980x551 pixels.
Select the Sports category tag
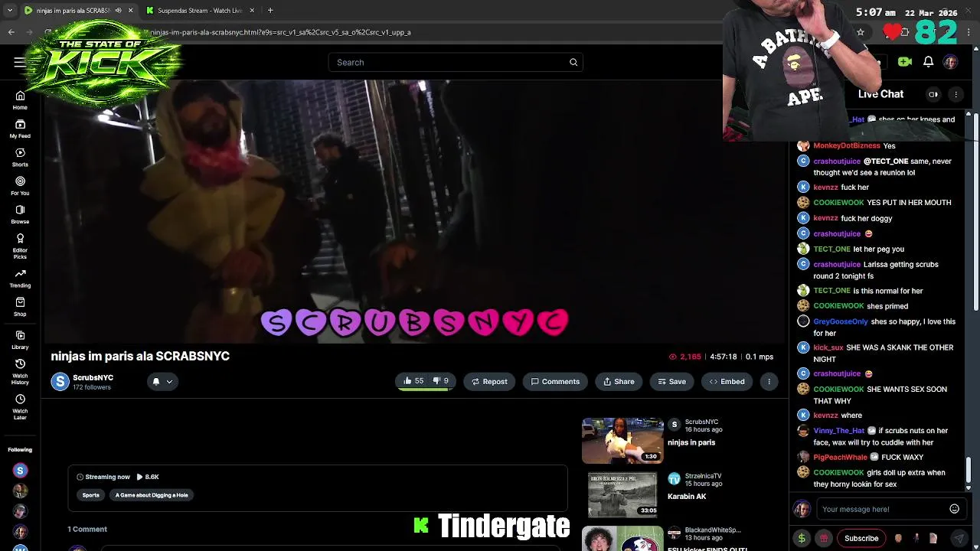90,495
